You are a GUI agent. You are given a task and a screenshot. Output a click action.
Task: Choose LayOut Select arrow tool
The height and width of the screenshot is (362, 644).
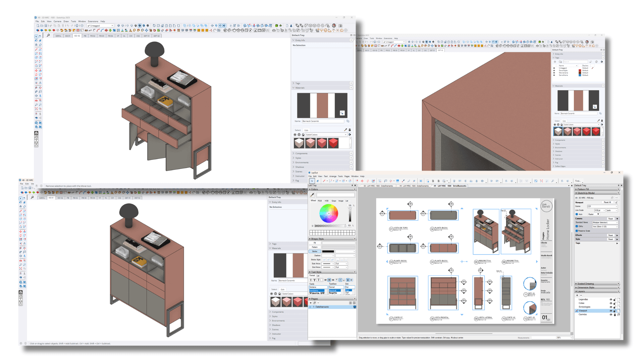point(312,181)
